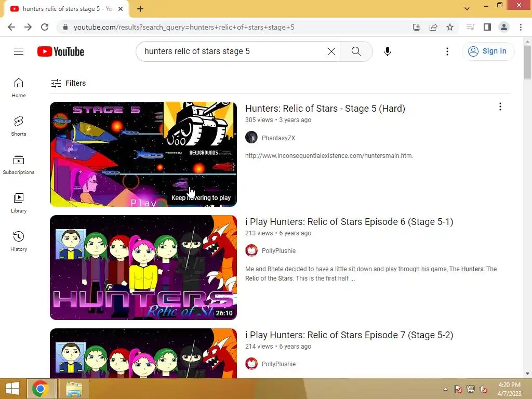The image size is (532, 399).
Task: Click the magnifier search button
Action: click(356, 51)
